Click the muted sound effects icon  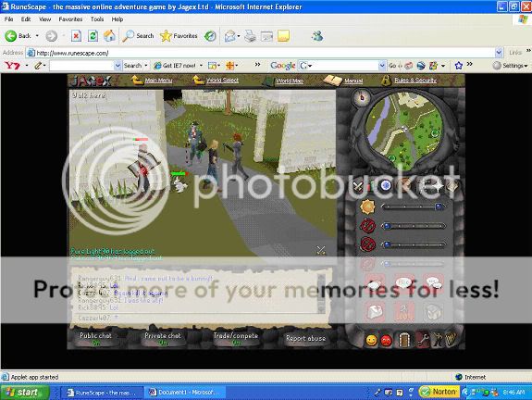coord(367,244)
